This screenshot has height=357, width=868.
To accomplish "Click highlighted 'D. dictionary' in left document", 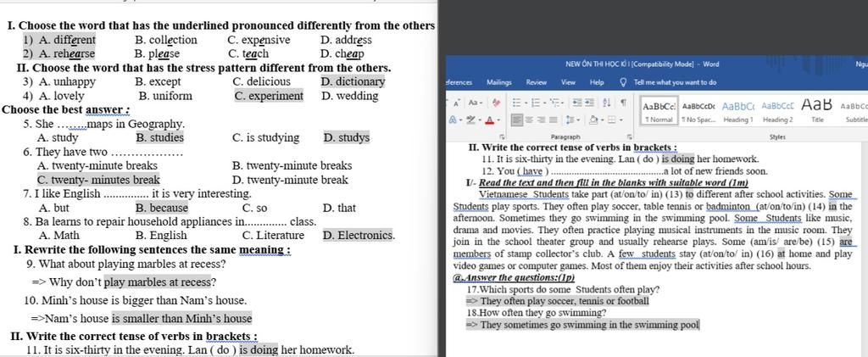I will [x=353, y=81].
